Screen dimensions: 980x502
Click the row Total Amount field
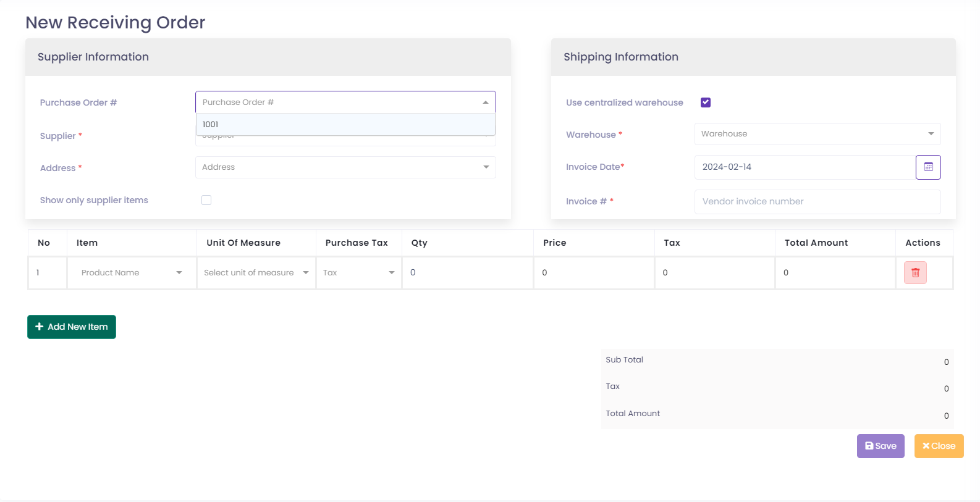click(835, 273)
